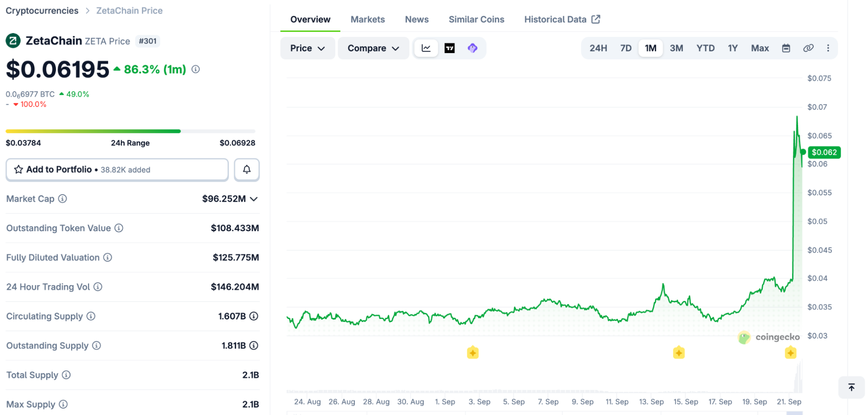Select the 3M time range
Screen dimensions: 868x415
click(x=677, y=48)
